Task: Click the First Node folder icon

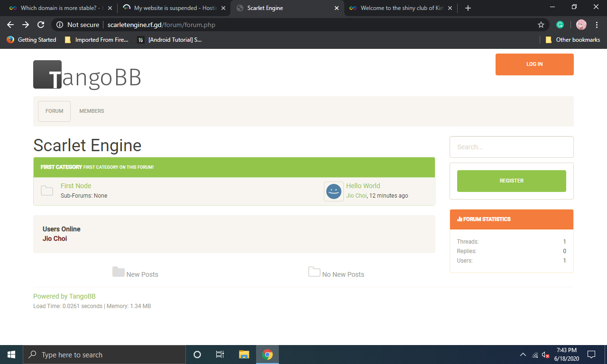Action: click(47, 191)
